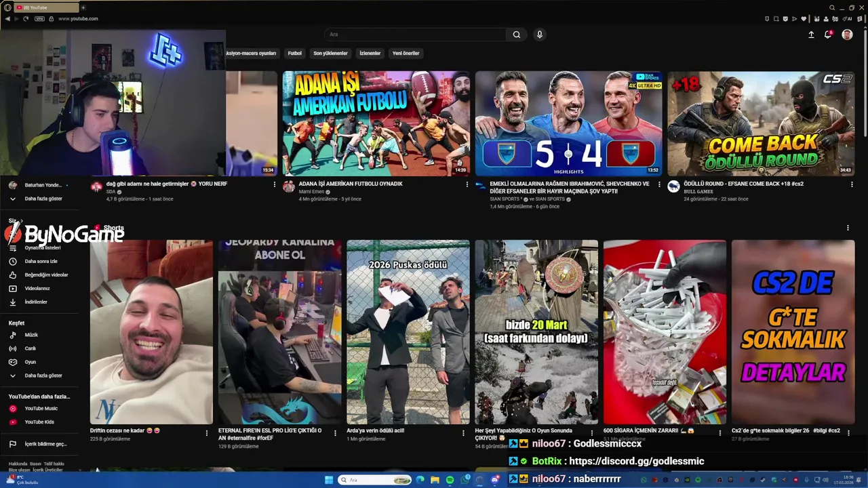
Task: Open the video upload/create icon
Action: 811,35
